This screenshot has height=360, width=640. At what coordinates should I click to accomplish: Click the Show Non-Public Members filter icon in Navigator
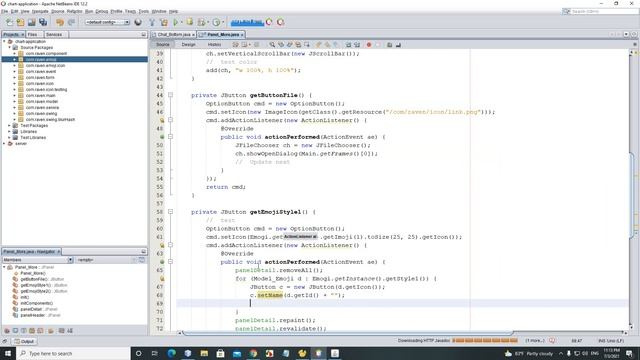pyautogui.click(x=31, y=331)
